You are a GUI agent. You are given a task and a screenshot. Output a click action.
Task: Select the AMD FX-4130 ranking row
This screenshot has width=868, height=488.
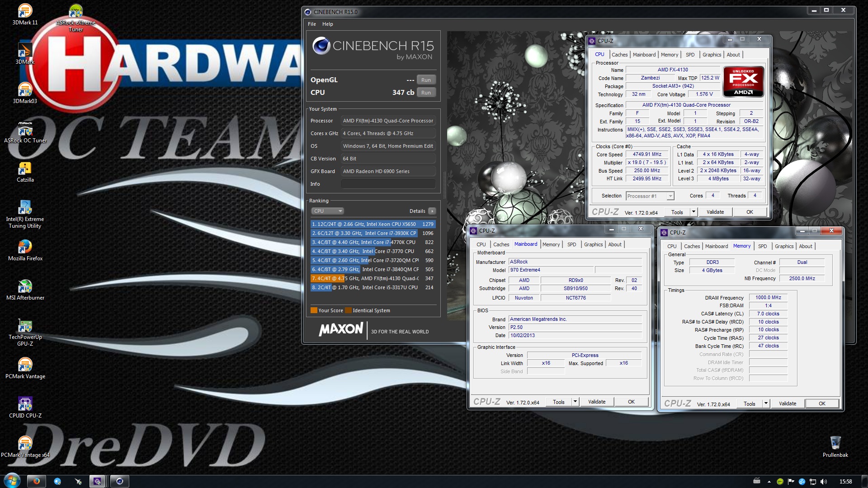[373, 278]
